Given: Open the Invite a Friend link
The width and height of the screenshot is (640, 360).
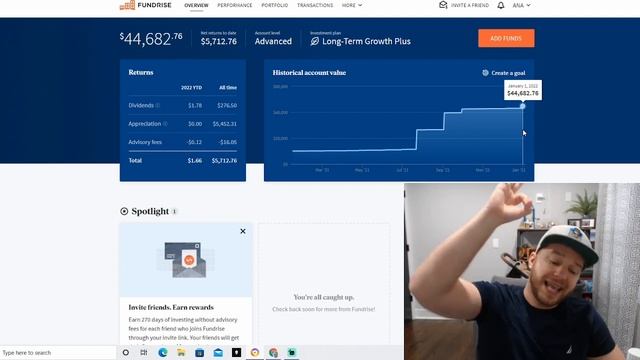Looking at the screenshot, I should point(470,5).
